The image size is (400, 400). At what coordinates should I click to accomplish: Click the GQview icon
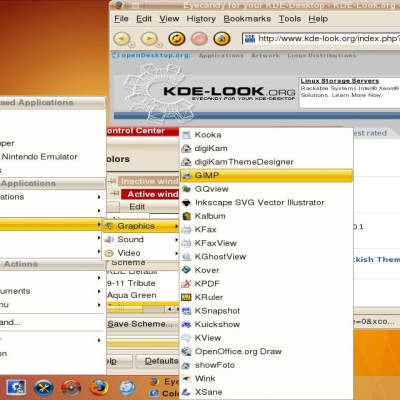coord(186,189)
